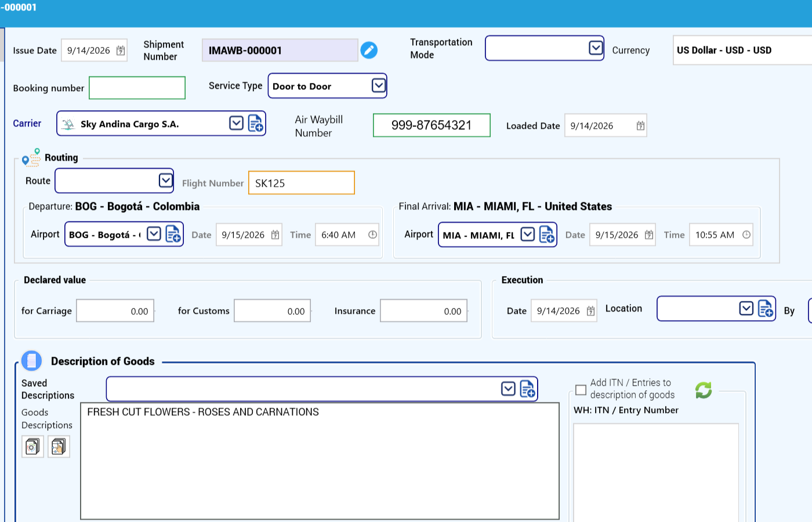Click the Carrier link label
This screenshot has width=812, height=522.
point(27,124)
